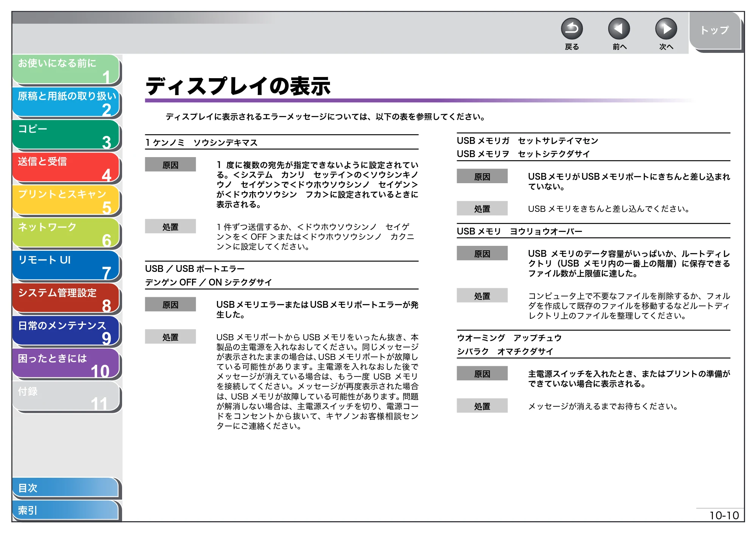Click the 戻る (back) round icon
Screen dimensions: 756x534
click(x=572, y=29)
